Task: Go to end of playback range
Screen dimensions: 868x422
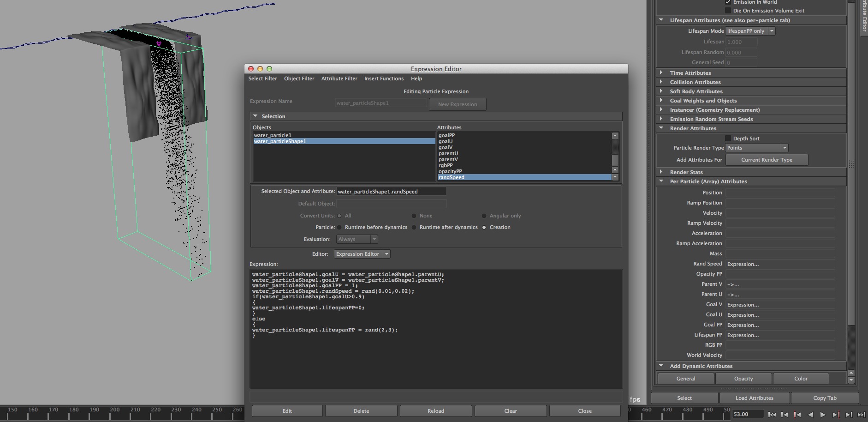Action: coord(861,415)
